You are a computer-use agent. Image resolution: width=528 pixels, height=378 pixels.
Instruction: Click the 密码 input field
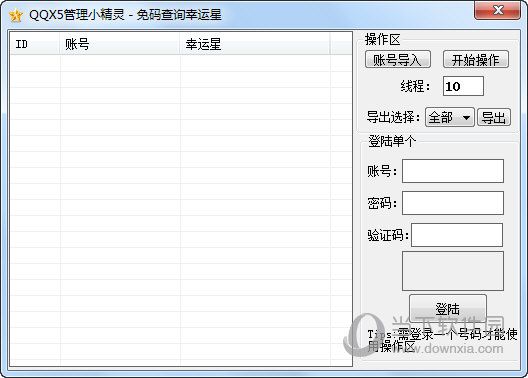click(453, 203)
